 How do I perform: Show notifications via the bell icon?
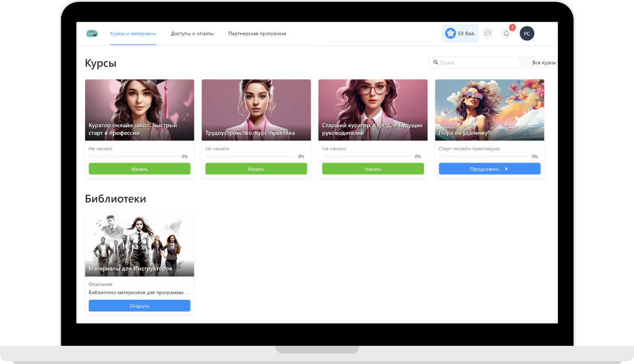tap(506, 33)
